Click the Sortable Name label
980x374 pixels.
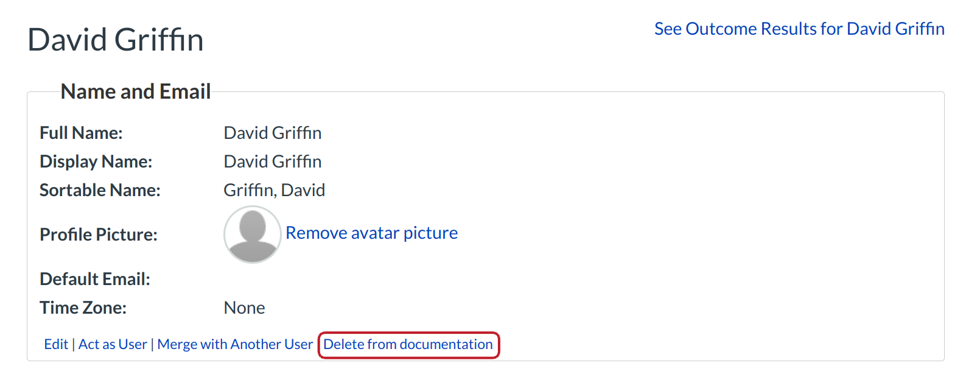click(100, 190)
